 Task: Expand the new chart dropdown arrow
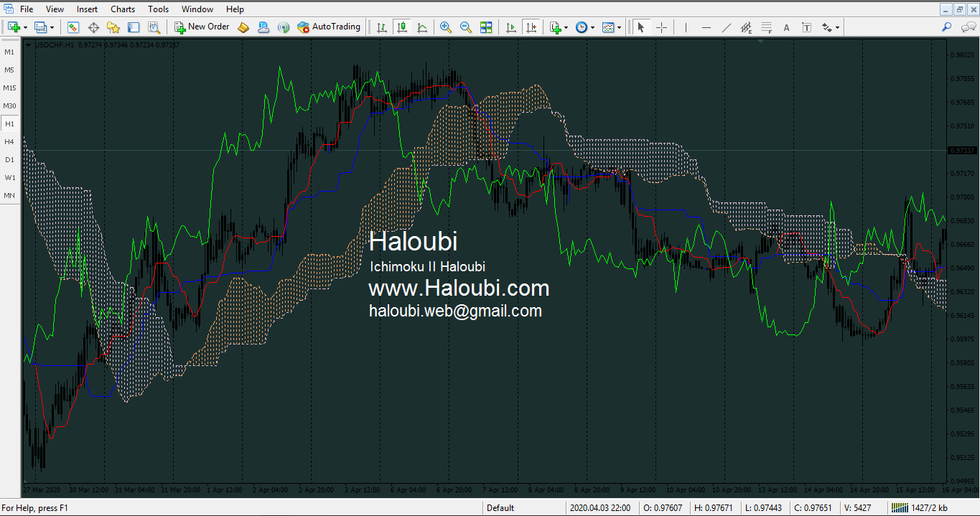[25, 27]
